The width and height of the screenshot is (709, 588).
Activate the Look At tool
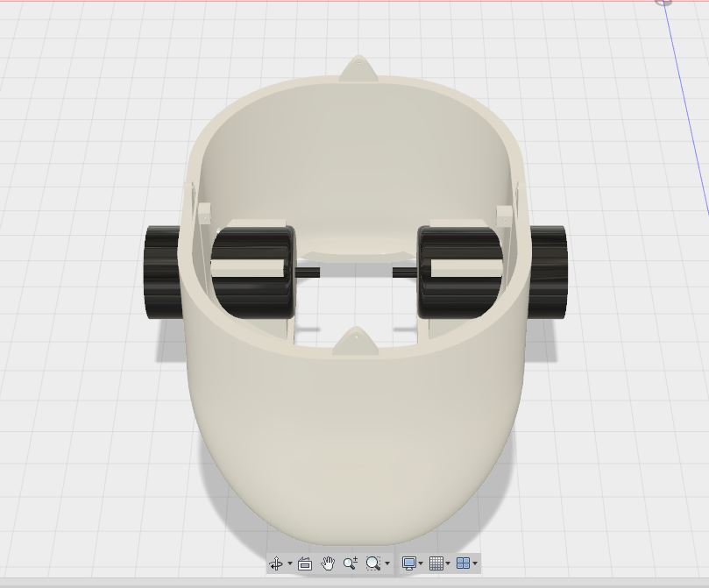tap(305, 563)
